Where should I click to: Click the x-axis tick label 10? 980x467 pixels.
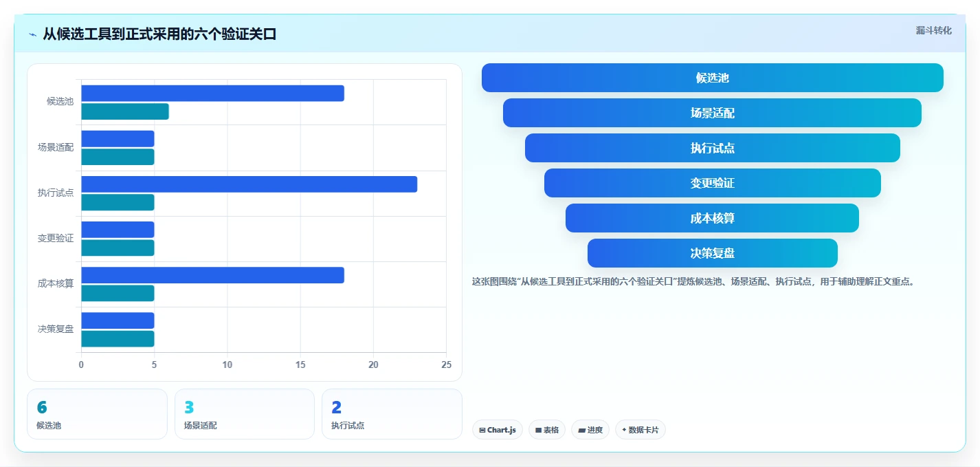click(227, 365)
